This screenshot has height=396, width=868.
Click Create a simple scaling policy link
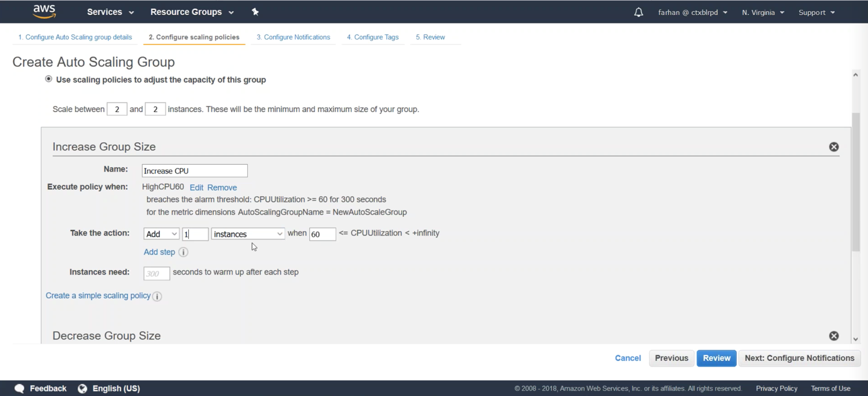(x=98, y=296)
